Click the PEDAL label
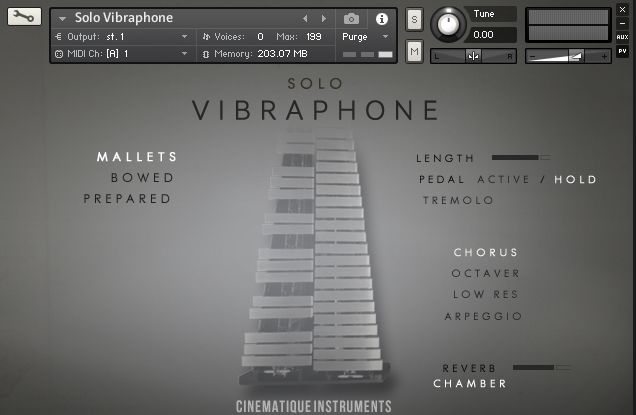This screenshot has width=636, height=415. tap(442, 179)
